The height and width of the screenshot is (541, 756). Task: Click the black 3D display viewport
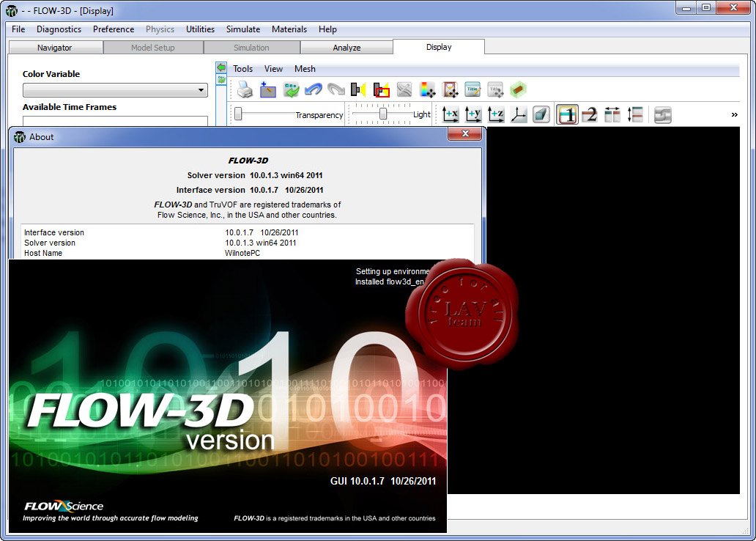[x=612, y=309]
